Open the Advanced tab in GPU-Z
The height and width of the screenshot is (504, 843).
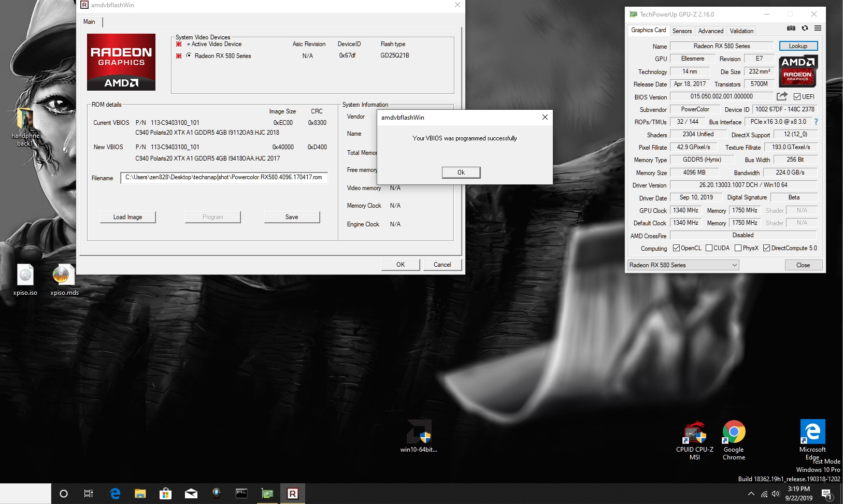click(710, 31)
